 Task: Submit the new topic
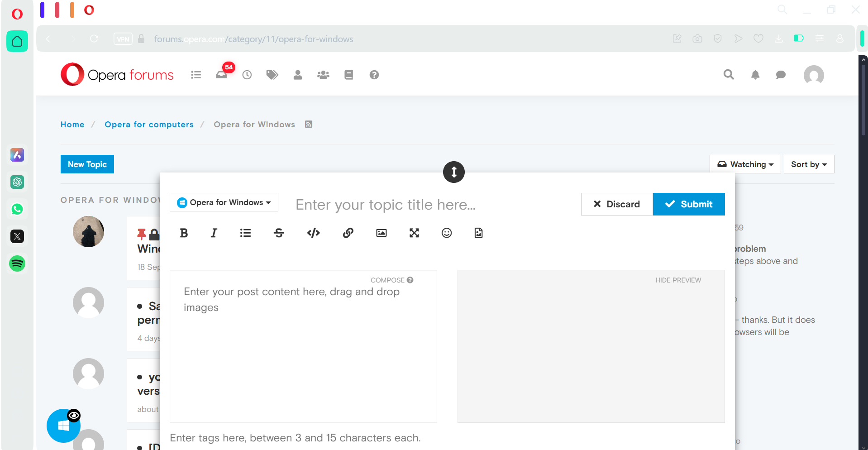pos(689,204)
